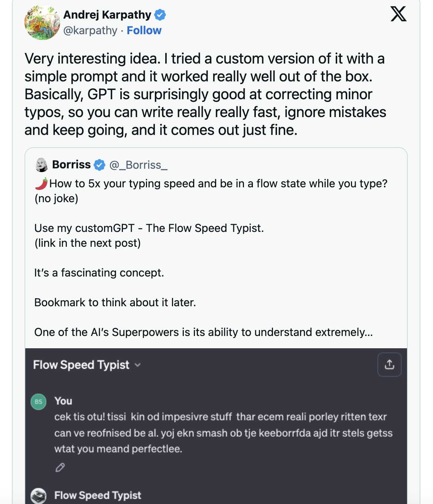Image resolution: width=433 pixels, height=504 pixels.
Task: Click the green BS user avatar
Action: click(38, 401)
